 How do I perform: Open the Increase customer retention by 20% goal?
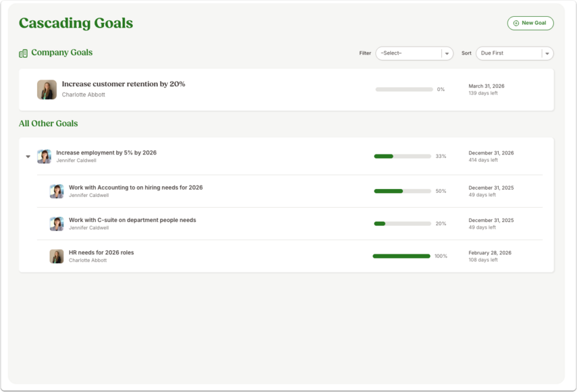point(123,84)
